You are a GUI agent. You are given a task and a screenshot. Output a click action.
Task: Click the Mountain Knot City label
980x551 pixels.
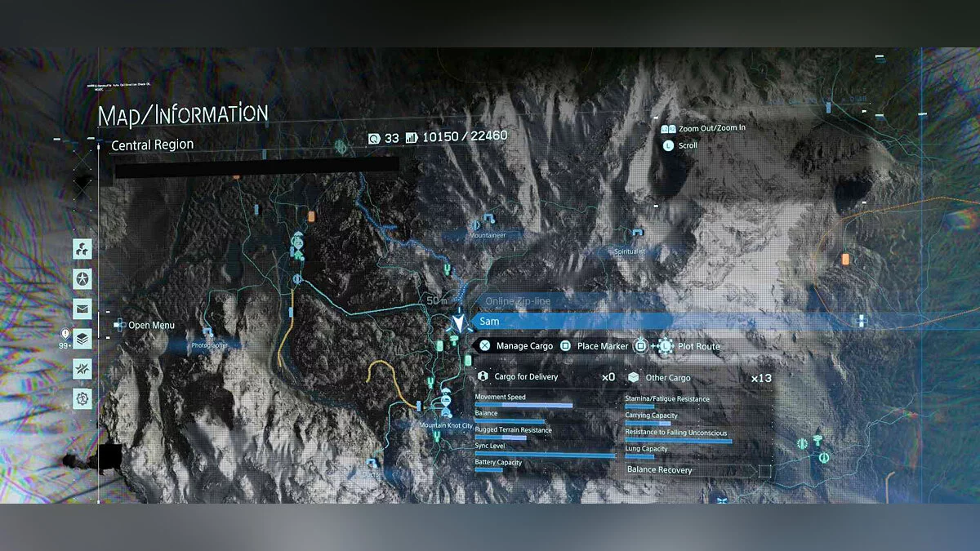(446, 425)
